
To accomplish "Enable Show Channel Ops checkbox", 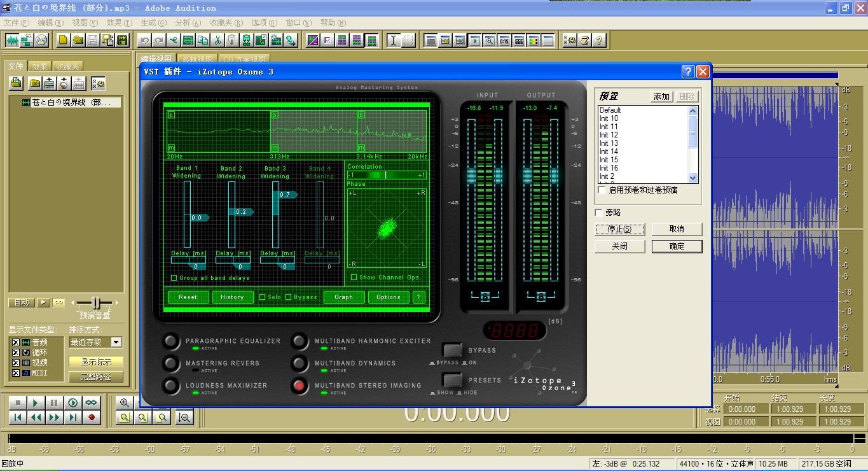I will pos(354,278).
